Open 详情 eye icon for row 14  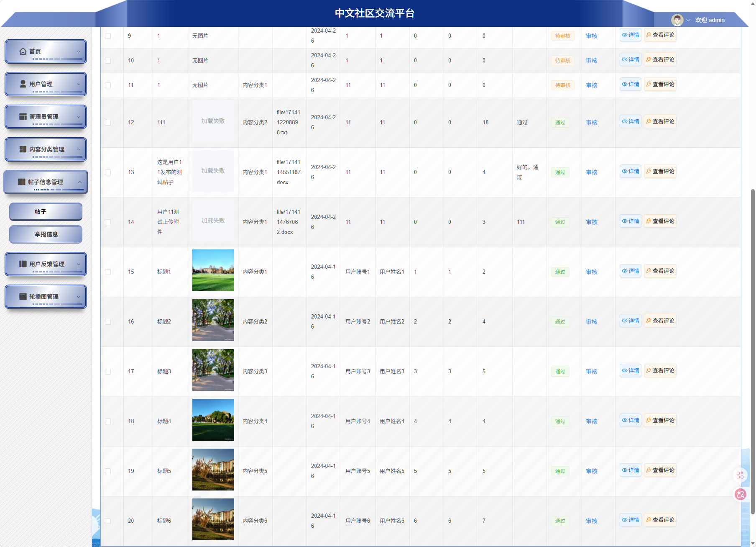625,221
